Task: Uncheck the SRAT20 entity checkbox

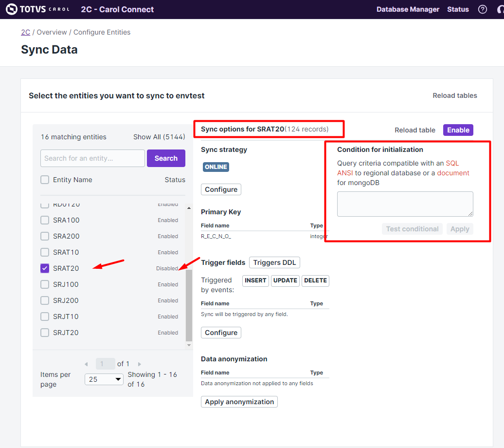Action: pyautogui.click(x=45, y=268)
